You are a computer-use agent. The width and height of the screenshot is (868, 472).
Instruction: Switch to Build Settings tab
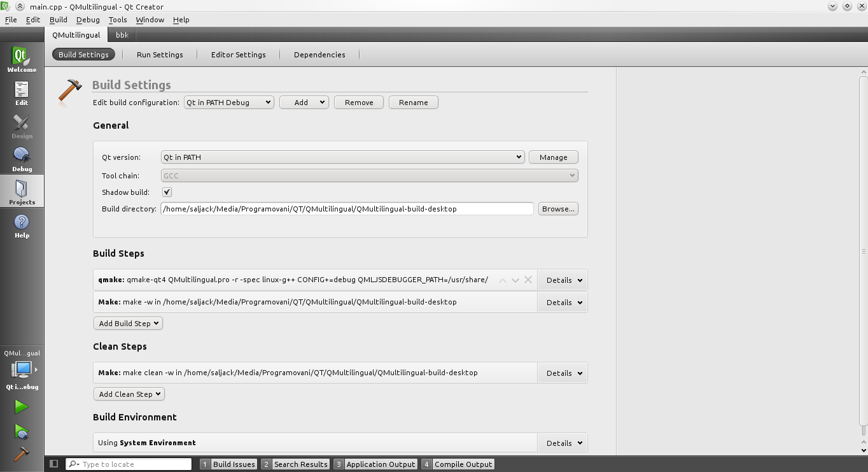(83, 54)
